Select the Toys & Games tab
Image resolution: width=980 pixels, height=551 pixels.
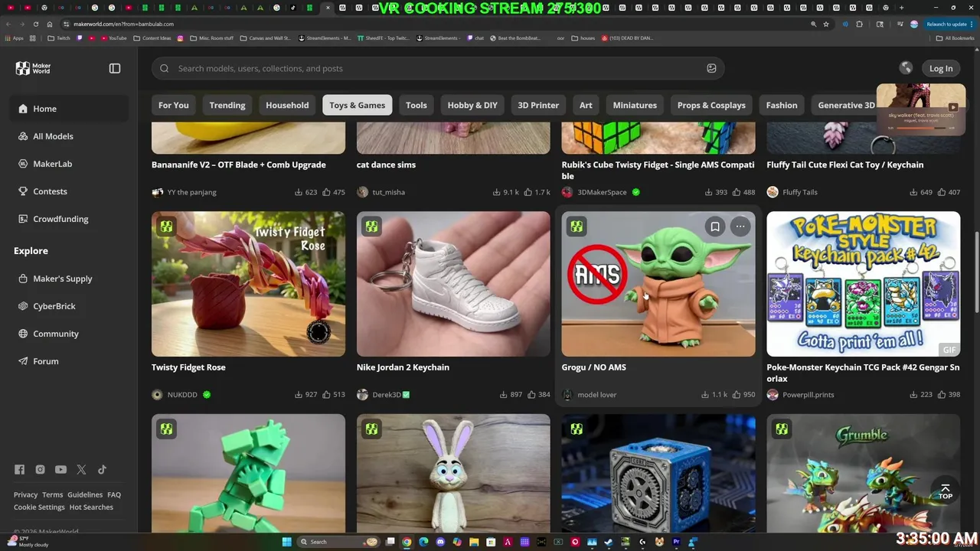pyautogui.click(x=358, y=105)
